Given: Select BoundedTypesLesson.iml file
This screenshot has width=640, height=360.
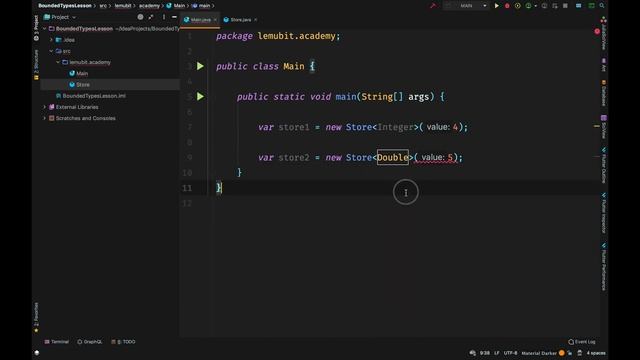Looking at the screenshot, I should pos(91,96).
